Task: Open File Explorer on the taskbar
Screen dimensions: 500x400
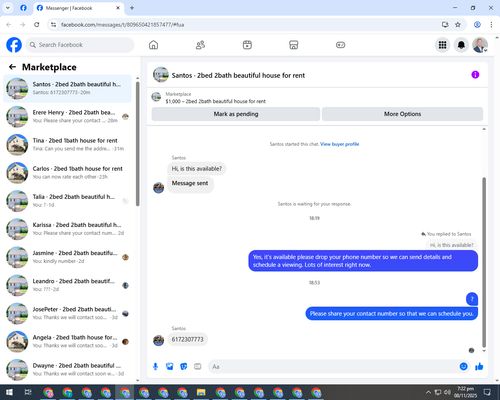Action: [201, 392]
